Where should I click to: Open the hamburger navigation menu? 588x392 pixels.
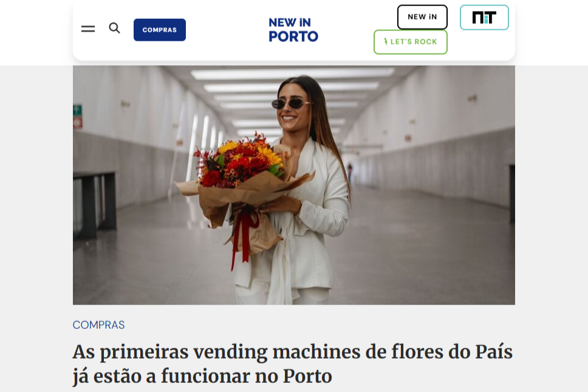pyautogui.click(x=88, y=29)
